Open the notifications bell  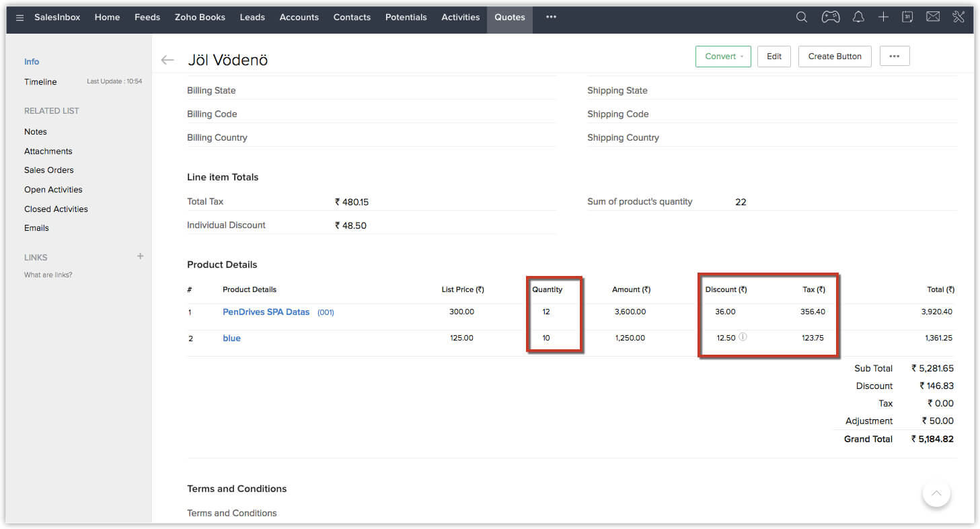[x=858, y=17]
